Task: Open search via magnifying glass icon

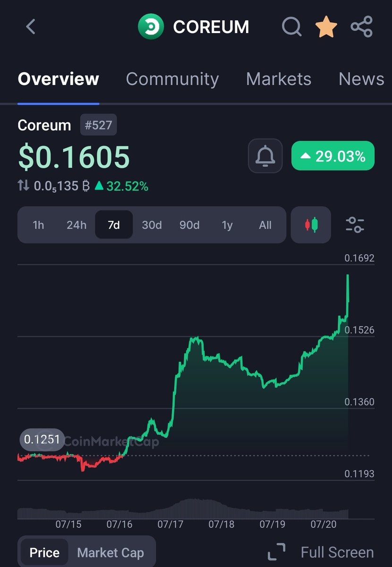Action: pyautogui.click(x=292, y=27)
